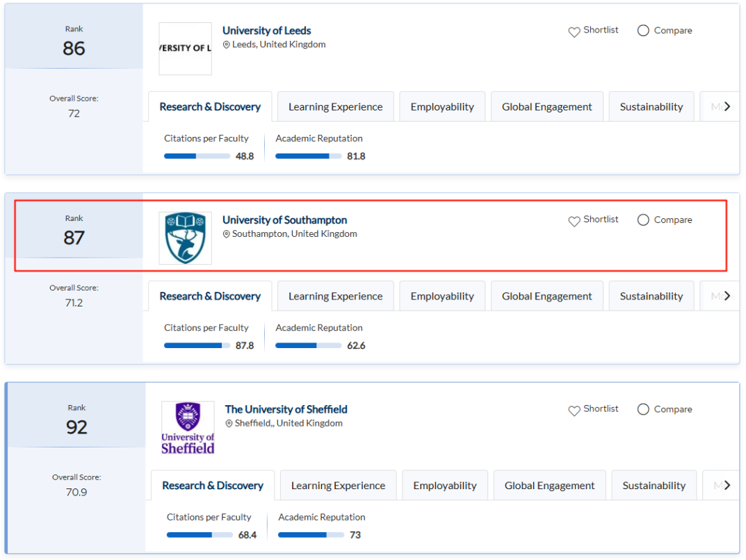Viewport: 746px width, 560px height.
Task: Click the location pin icon beside Leeds, United Kingdom
Action: click(x=227, y=44)
